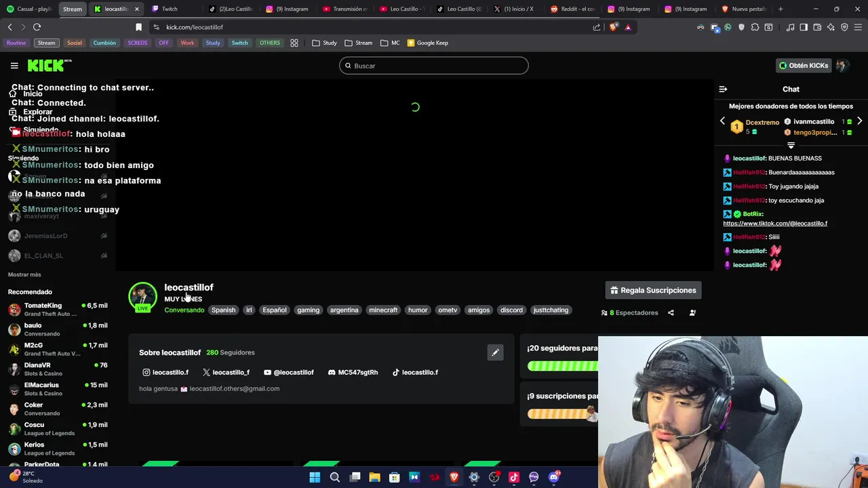
Task: Click the leocastillof channel avatar
Action: coord(142,296)
